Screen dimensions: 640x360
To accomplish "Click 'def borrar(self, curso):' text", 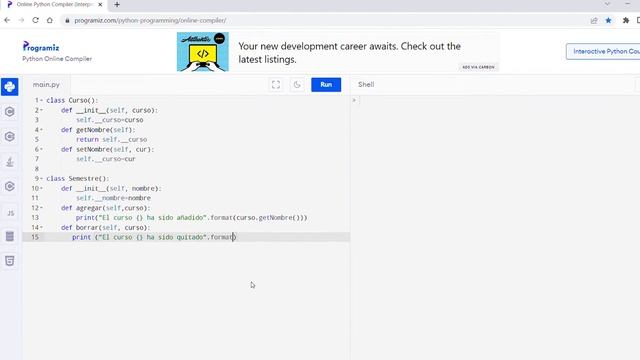I will pyautogui.click(x=106, y=228).
